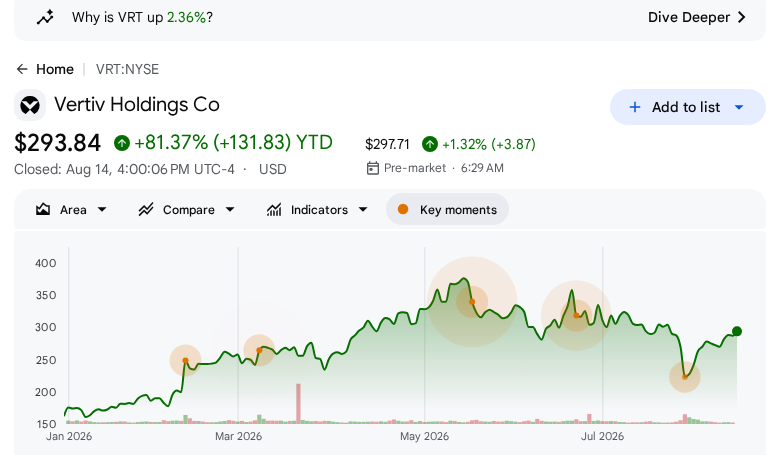Click the 250 y-axis label
The height and width of the screenshot is (455, 780).
click(46, 360)
